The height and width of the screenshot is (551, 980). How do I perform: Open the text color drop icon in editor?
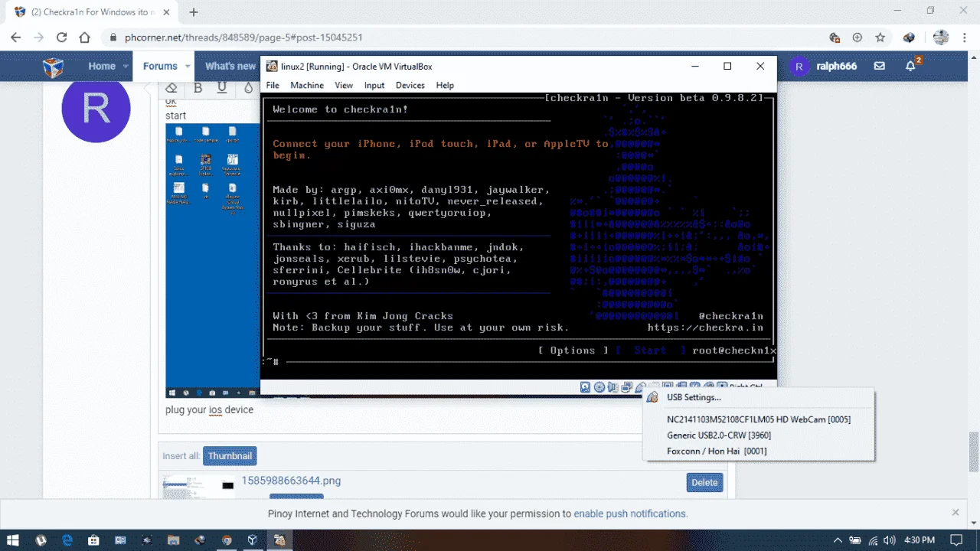click(248, 87)
